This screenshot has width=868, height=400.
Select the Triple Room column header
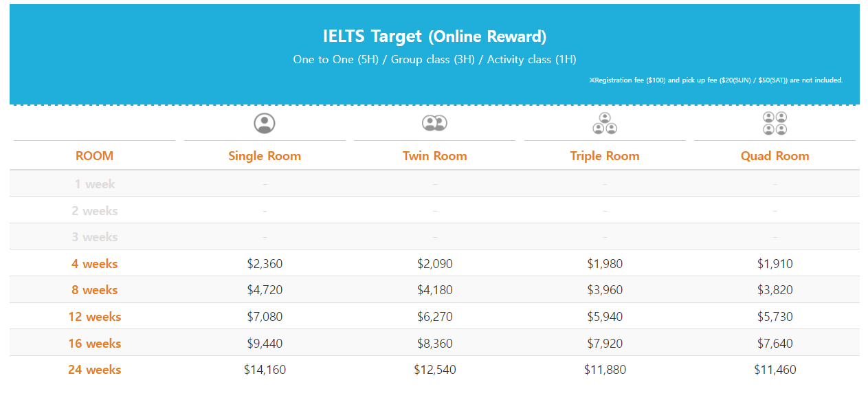[x=605, y=156]
